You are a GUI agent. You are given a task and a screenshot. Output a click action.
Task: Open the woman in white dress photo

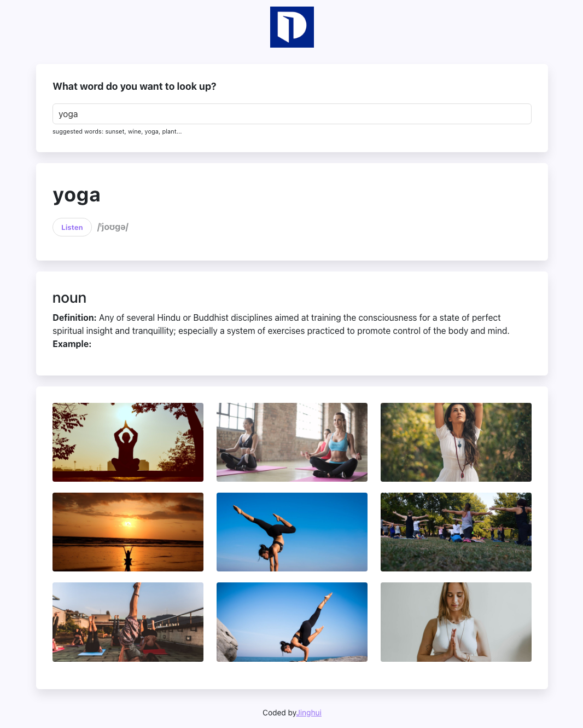pyautogui.click(x=456, y=442)
